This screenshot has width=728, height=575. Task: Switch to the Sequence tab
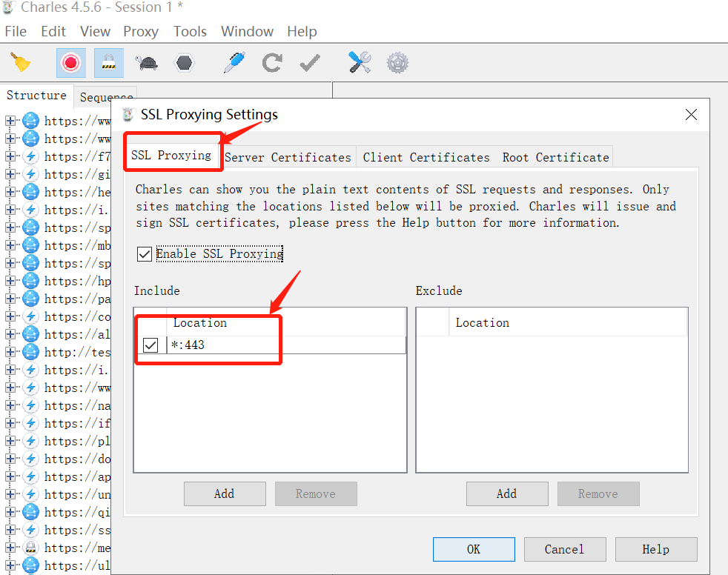[x=105, y=97]
